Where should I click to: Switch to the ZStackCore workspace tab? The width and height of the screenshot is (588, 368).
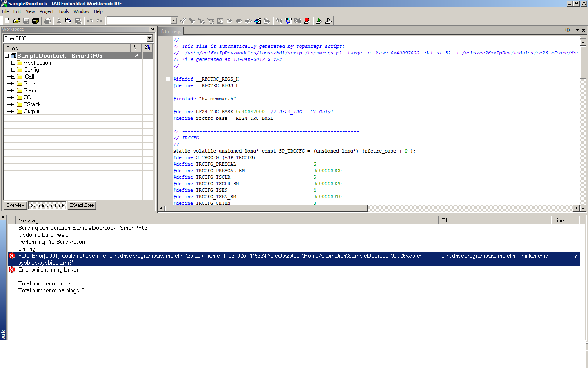[82, 205]
